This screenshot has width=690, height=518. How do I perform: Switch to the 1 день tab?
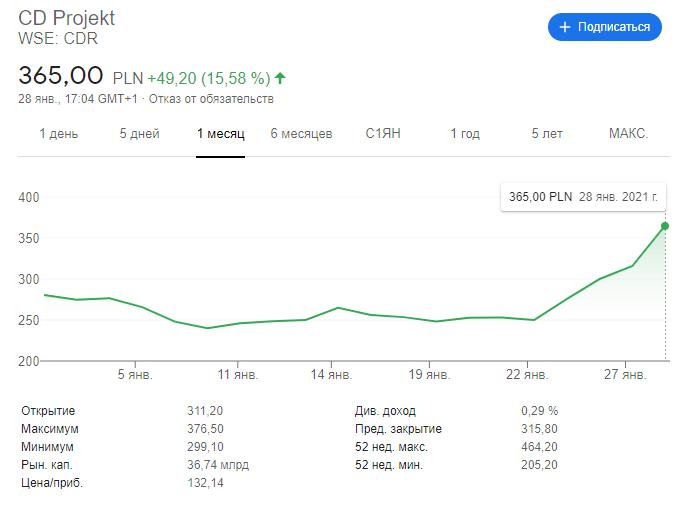pyautogui.click(x=59, y=133)
